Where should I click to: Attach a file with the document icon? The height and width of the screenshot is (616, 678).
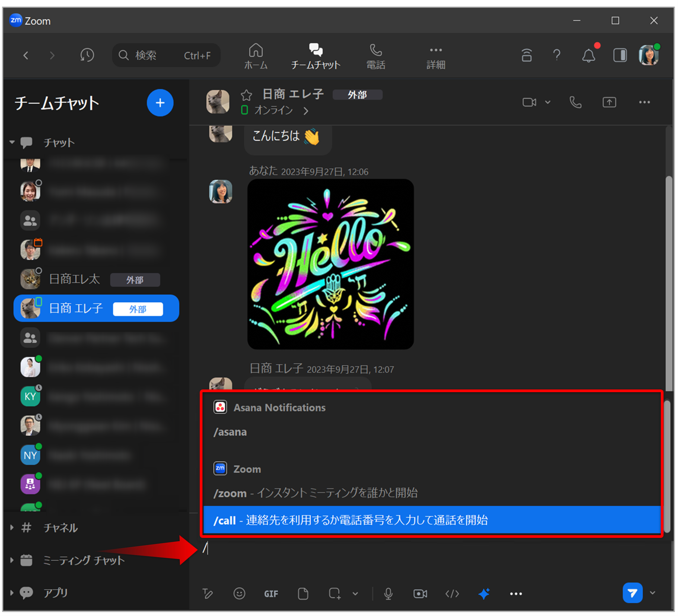click(x=303, y=594)
